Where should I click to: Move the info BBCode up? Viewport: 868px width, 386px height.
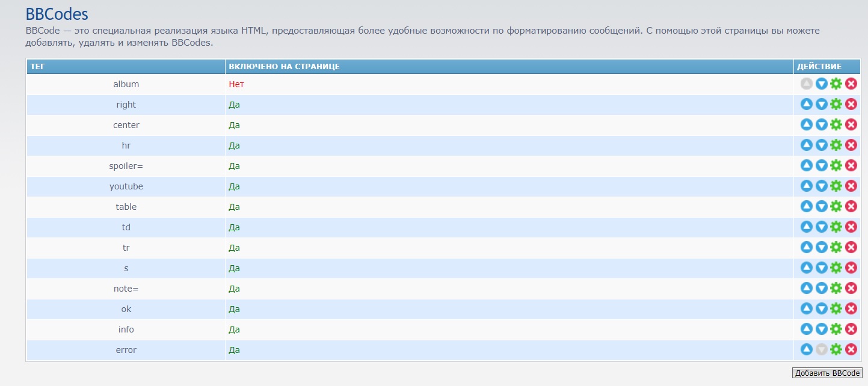pos(807,329)
